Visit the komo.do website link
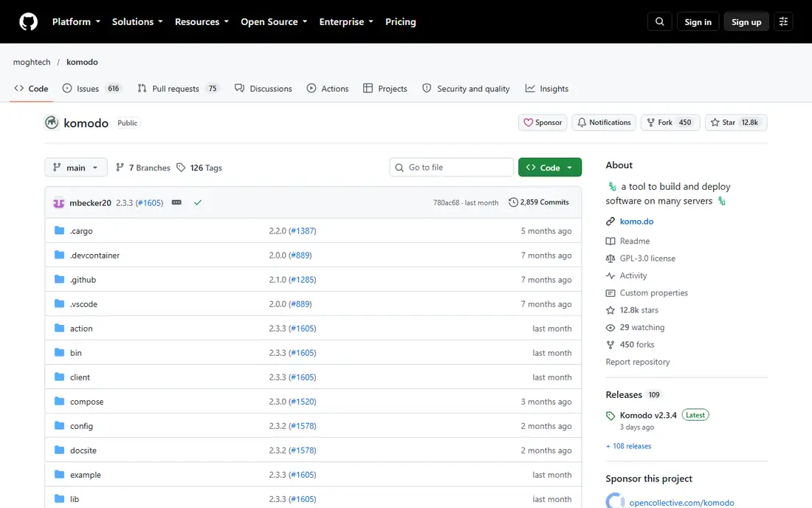The height and width of the screenshot is (508, 812). point(636,221)
